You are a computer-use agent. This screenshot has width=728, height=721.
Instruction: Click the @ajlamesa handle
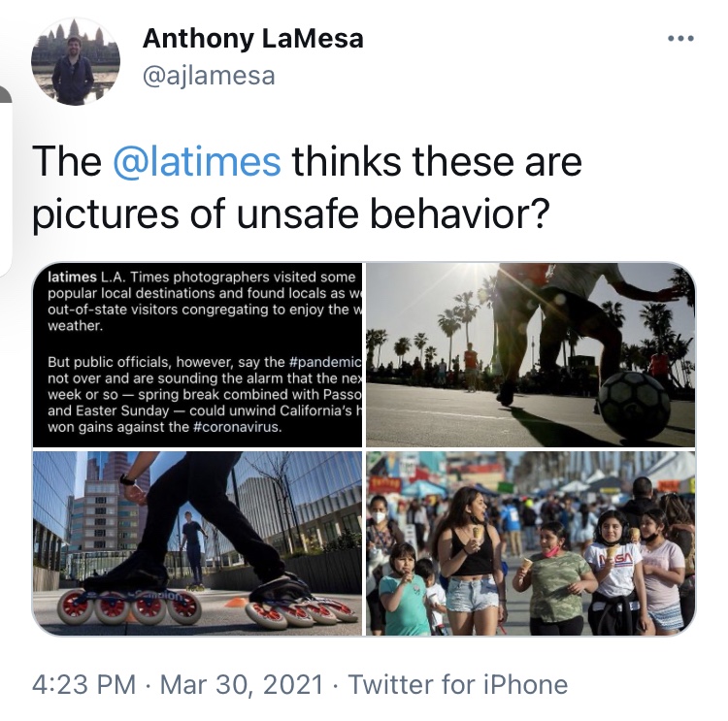(x=209, y=76)
